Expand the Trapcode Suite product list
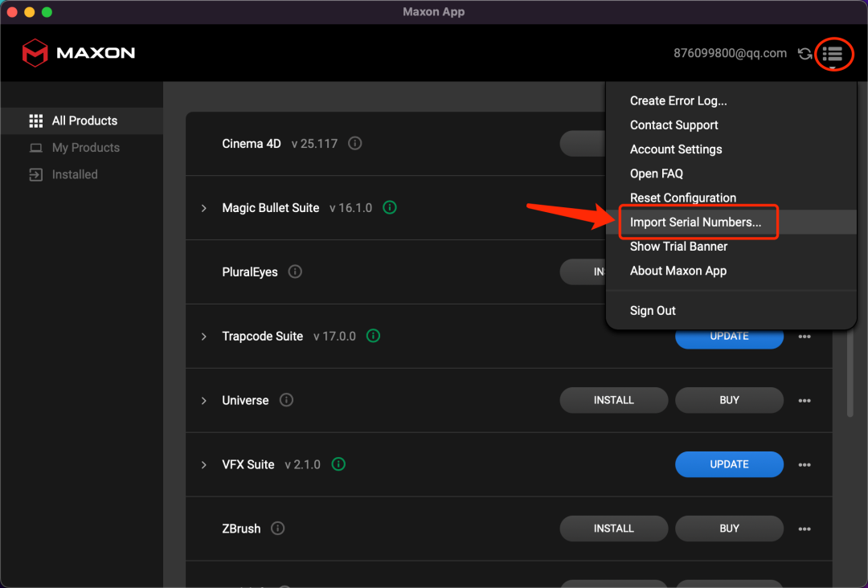This screenshot has height=588, width=868. click(x=204, y=337)
